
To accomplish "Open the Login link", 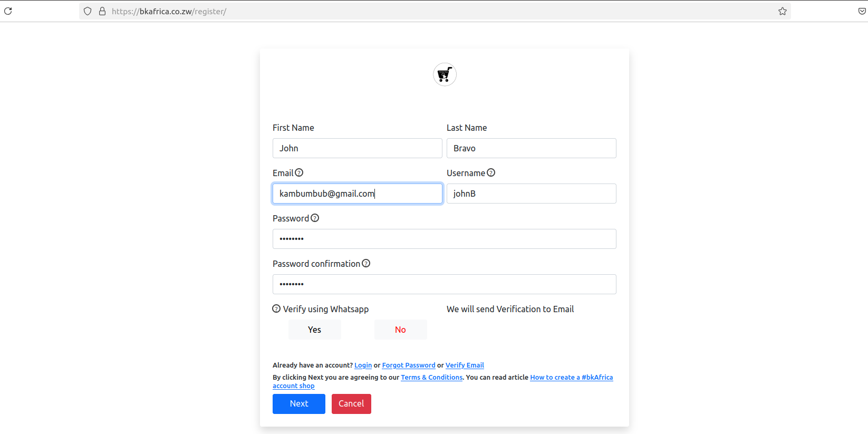I will pos(363,365).
